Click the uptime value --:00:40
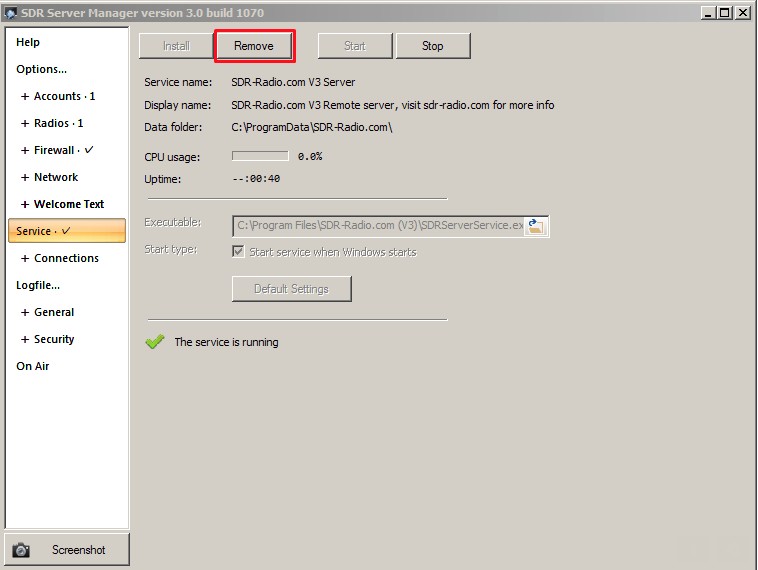Image resolution: width=758 pixels, height=570 pixels. coord(256,178)
